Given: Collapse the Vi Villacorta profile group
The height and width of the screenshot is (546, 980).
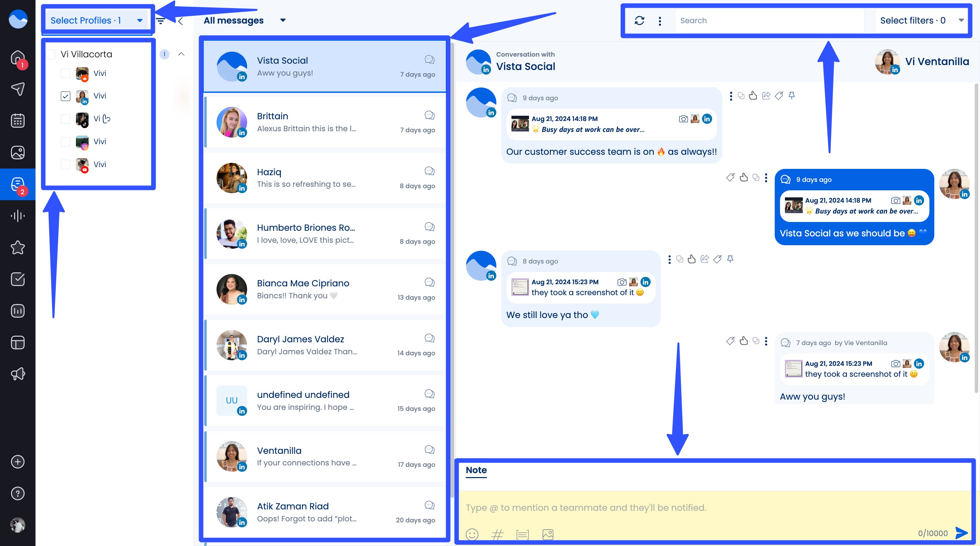Looking at the screenshot, I should pyautogui.click(x=181, y=54).
